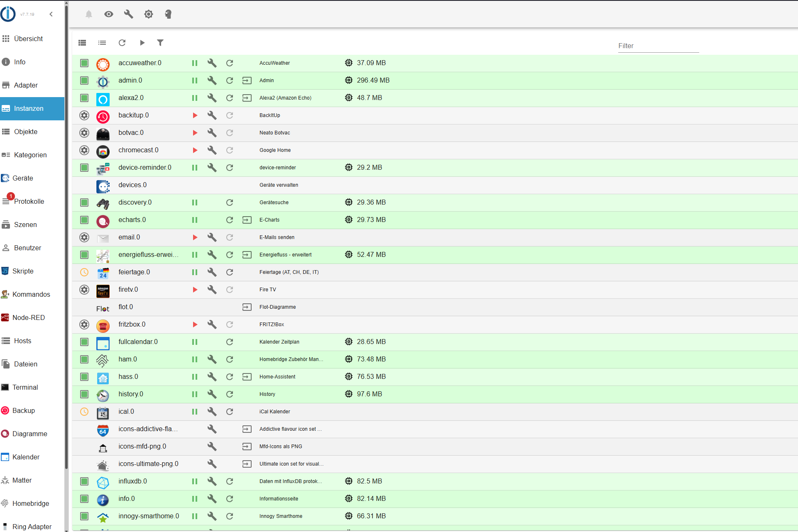Click the notification bell icon
The height and width of the screenshot is (532, 798).
(89, 14)
